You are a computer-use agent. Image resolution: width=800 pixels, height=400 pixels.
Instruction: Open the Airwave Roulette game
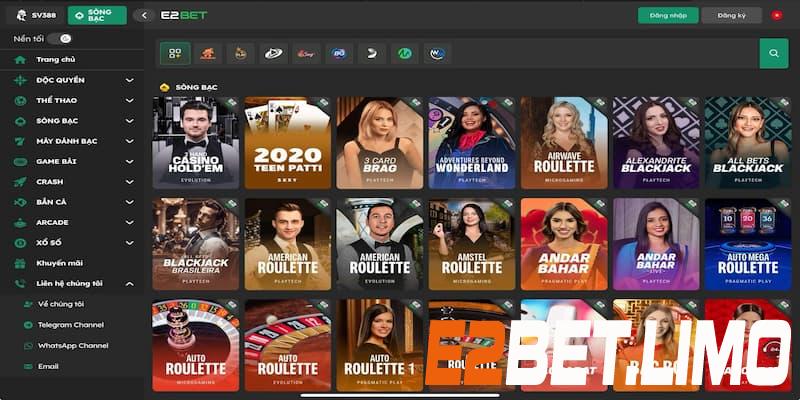[x=564, y=143]
